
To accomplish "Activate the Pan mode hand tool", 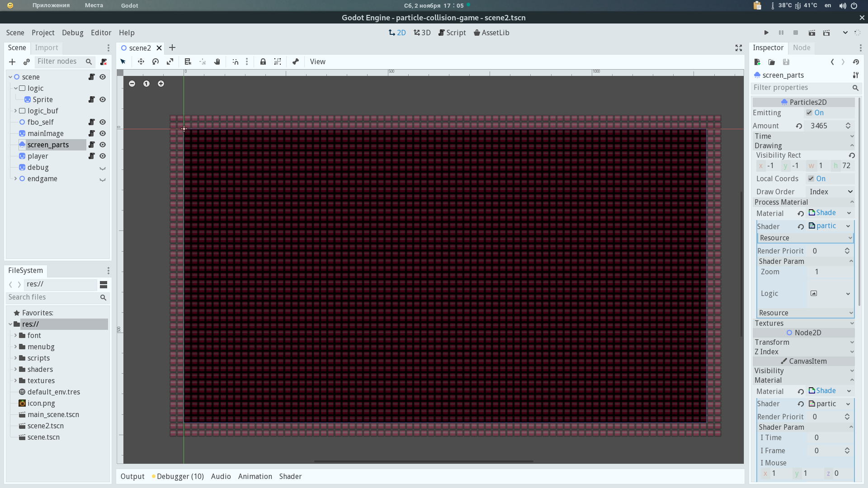I will pos(217,62).
